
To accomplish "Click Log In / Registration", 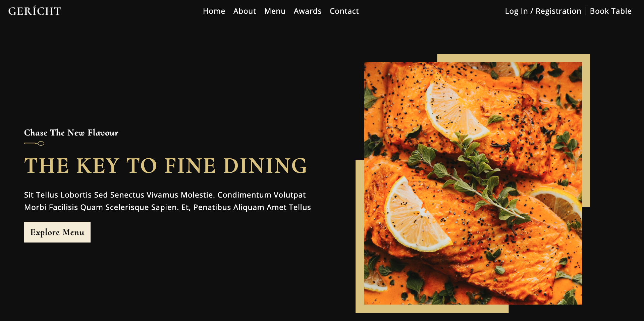I will tap(543, 11).
